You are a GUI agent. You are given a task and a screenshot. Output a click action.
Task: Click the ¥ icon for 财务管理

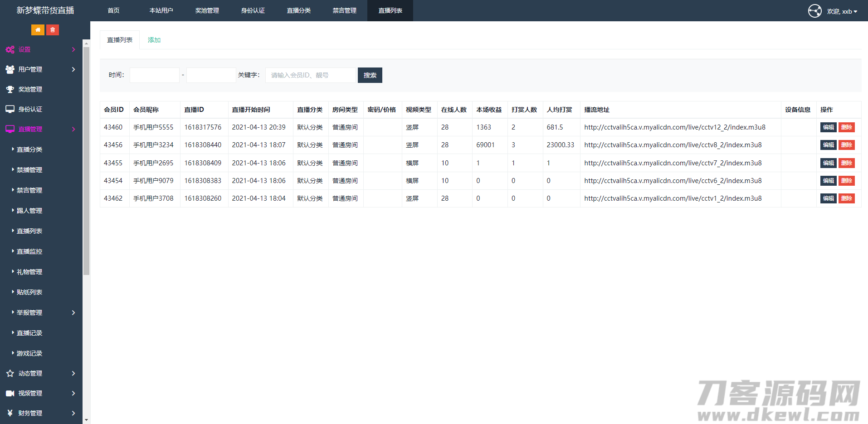tap(10, 413)
